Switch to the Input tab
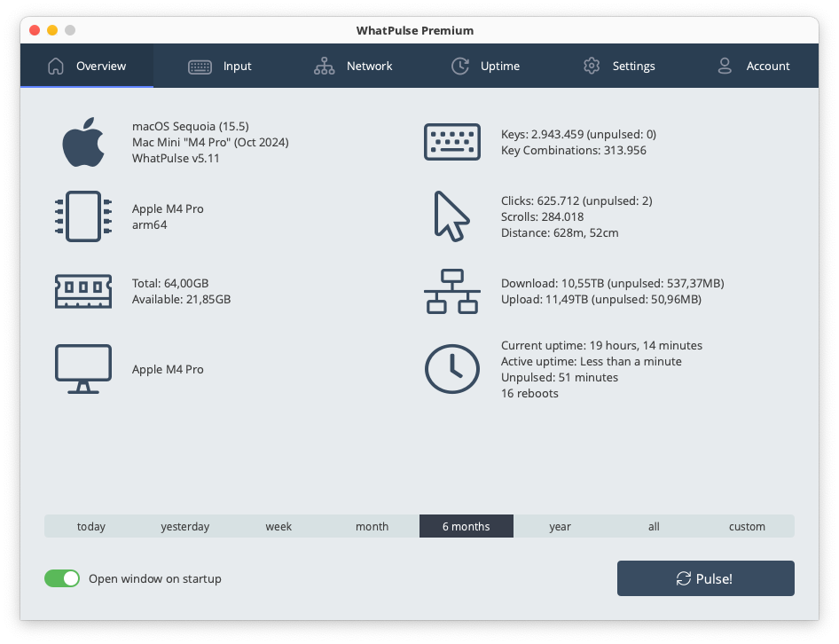 220,66
